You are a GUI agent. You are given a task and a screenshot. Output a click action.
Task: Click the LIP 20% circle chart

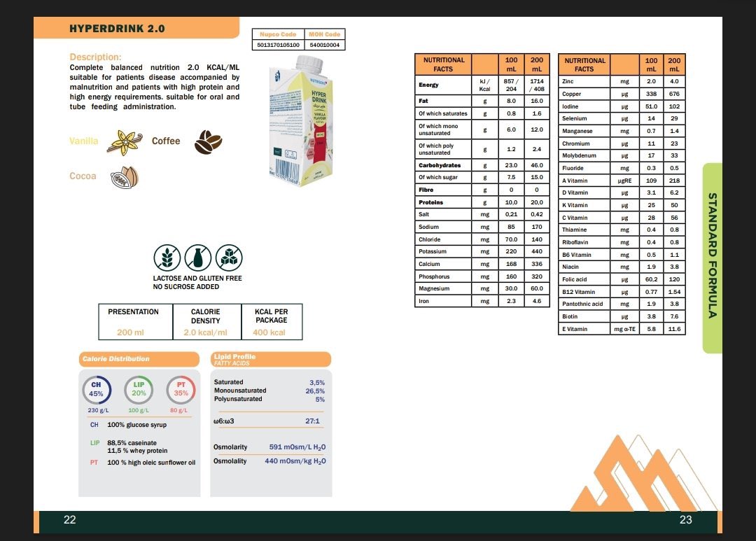pyautogui.click(x=139, y=390)
